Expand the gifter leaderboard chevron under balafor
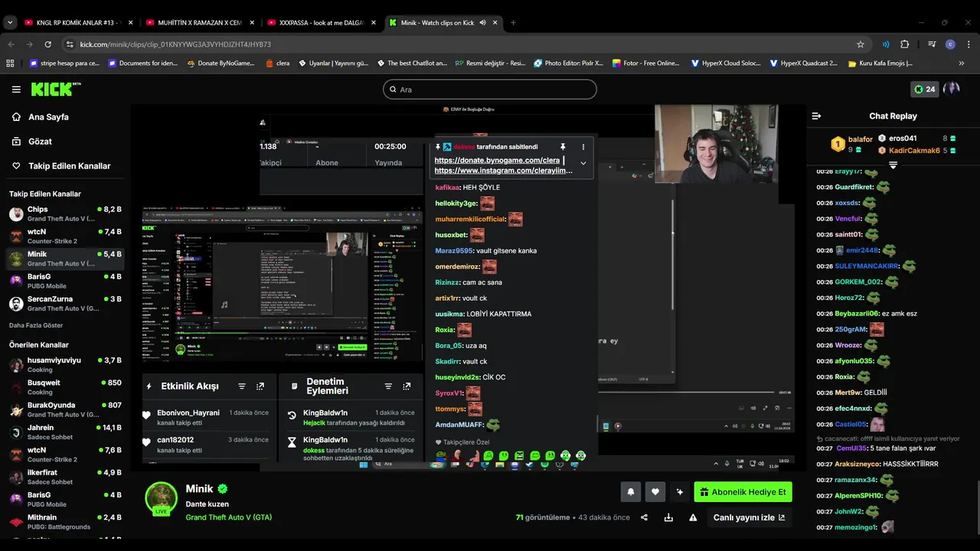 (x=893, y=165)
